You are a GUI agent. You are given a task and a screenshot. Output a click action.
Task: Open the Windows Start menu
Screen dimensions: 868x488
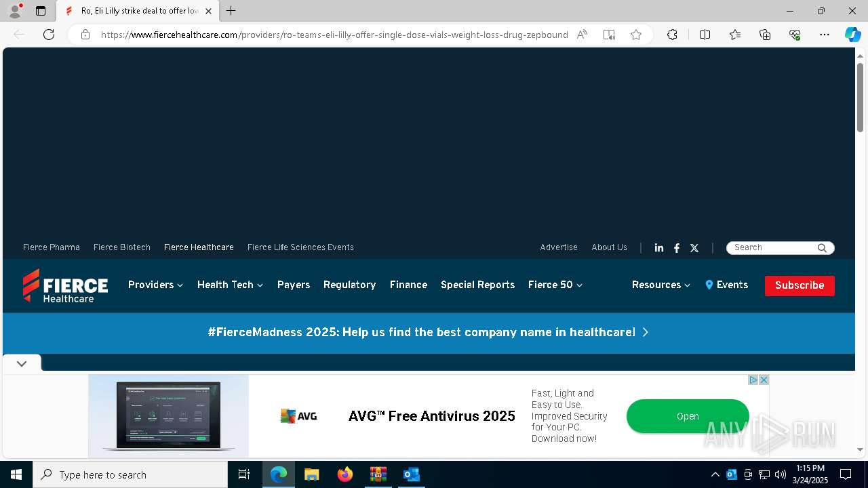16,474
